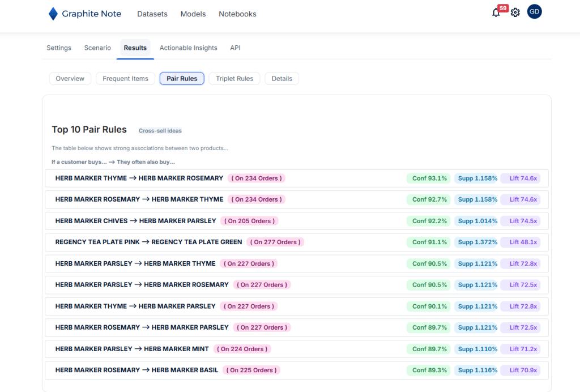Click the Graphite Note diamond logo

click(x=53, y=14)
